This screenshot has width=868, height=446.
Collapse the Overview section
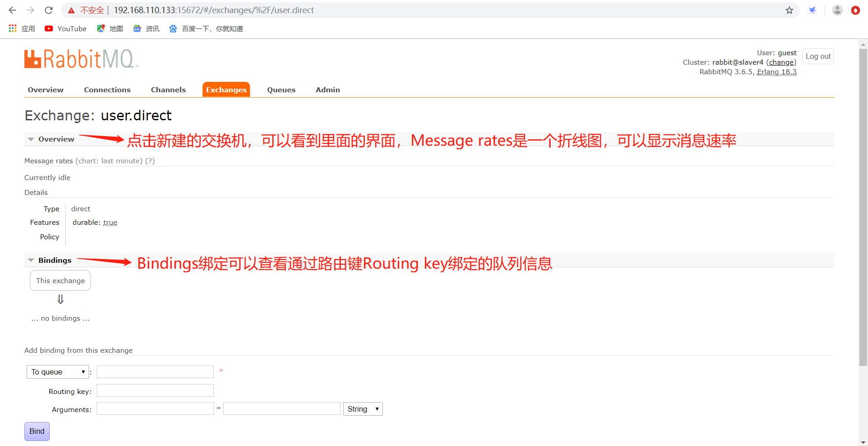tap(30, 139)
